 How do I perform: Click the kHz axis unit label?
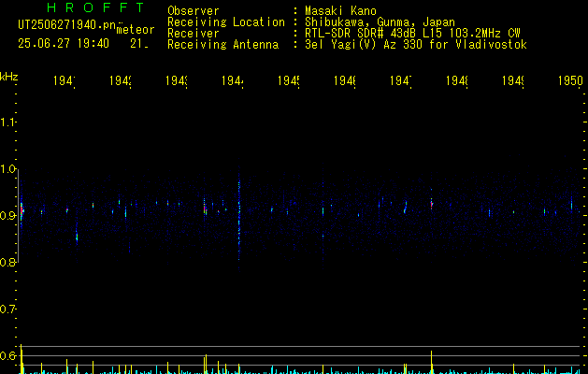click(x=8, y=77)
